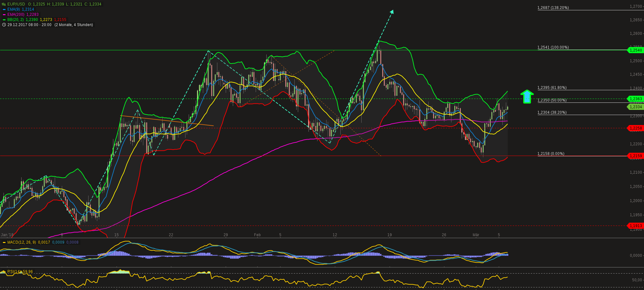Click the middle Bollinger value 1,2273
Image resolution: width=644 pixels, height=290 pixels.
click(46, 20)
